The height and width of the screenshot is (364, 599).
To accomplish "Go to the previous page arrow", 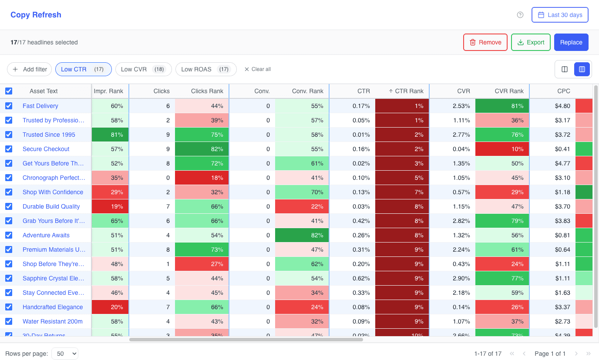I will (524, 354).
